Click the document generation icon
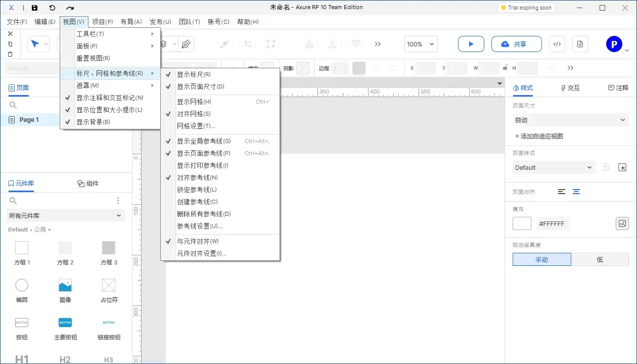Image resolution: width=637 pixels, height=364 pixels. click(x=580, y=44)
